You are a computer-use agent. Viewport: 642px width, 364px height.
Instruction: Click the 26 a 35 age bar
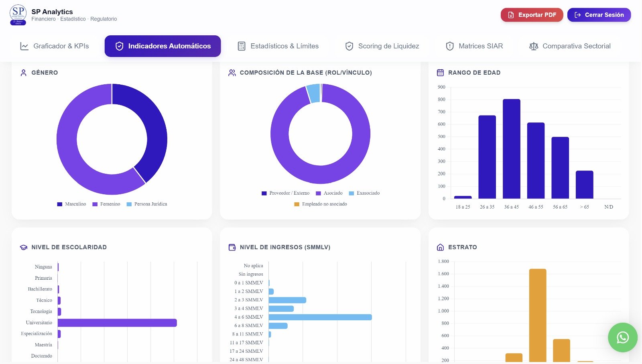(487, 157)
